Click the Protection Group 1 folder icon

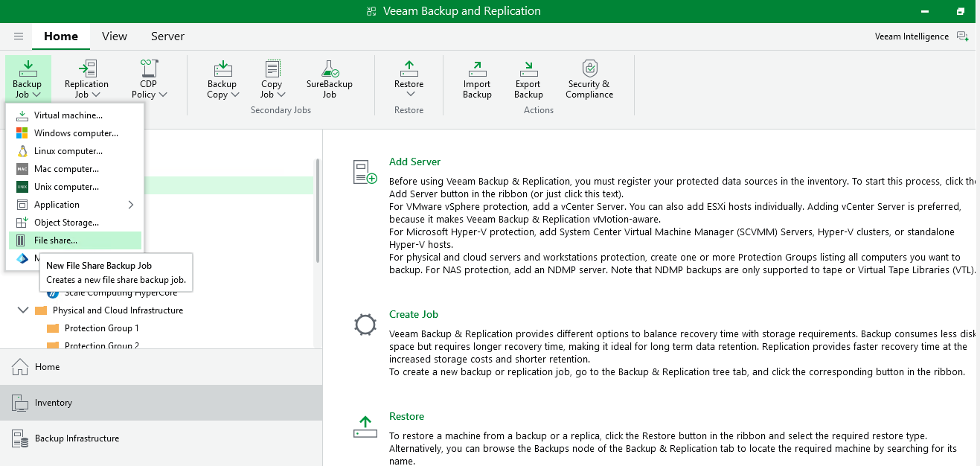(x=52, y=328)
